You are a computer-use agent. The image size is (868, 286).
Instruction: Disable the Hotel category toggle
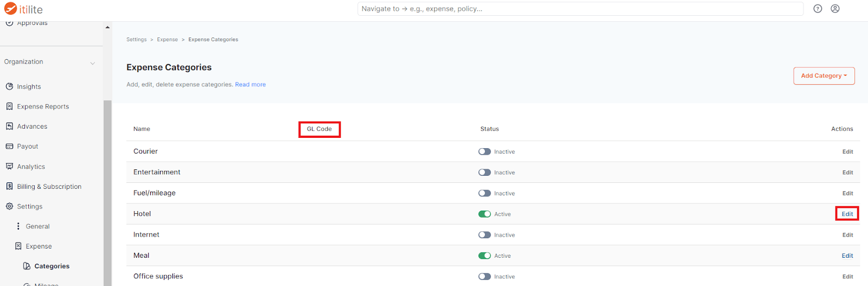484,214
